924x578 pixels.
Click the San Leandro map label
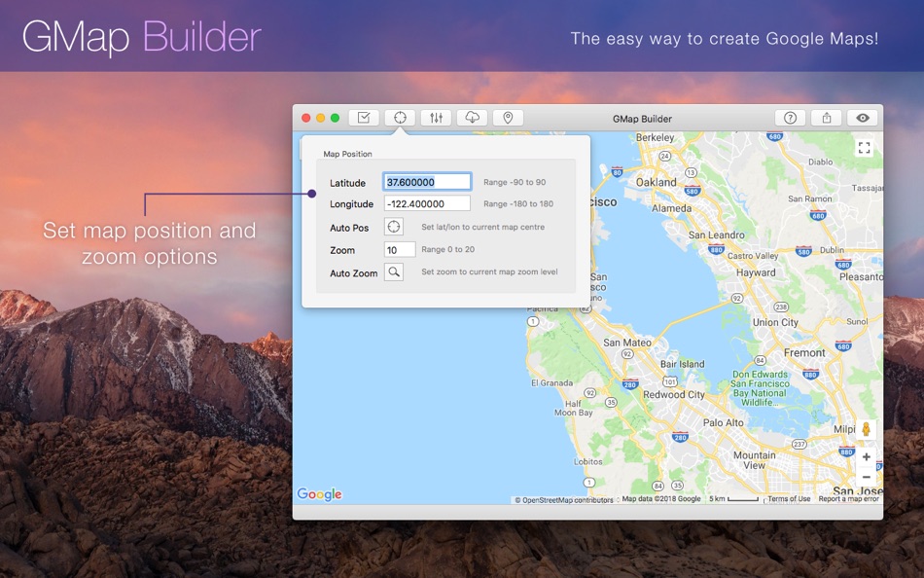pos(716,235)
